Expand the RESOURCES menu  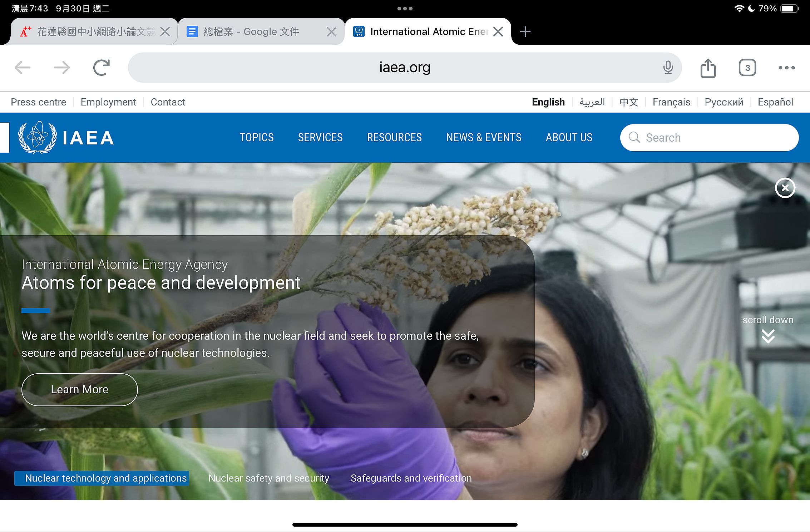394,138
